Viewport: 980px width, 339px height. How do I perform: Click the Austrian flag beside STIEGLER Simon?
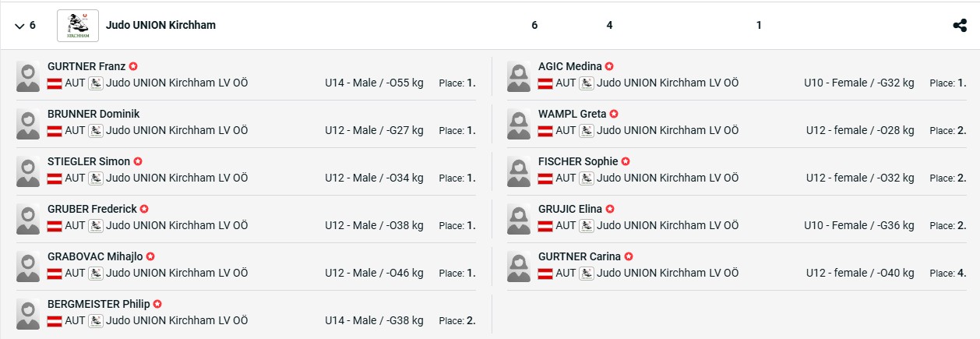(x=55, y=178)
